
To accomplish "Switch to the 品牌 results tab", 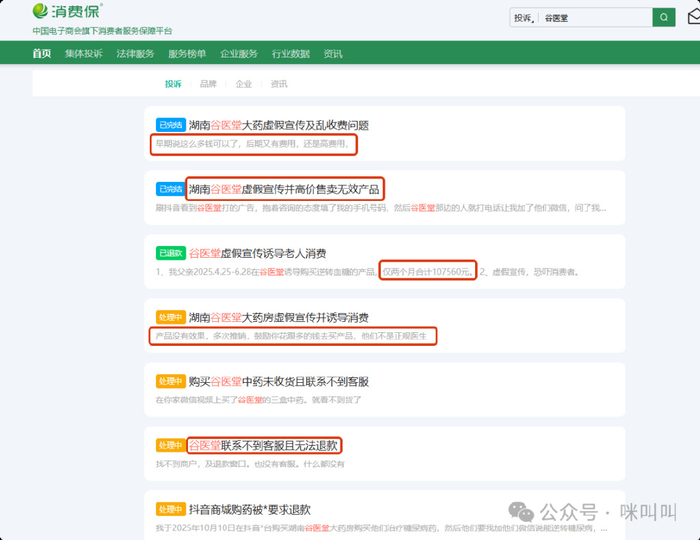I will tap(208, 84).
